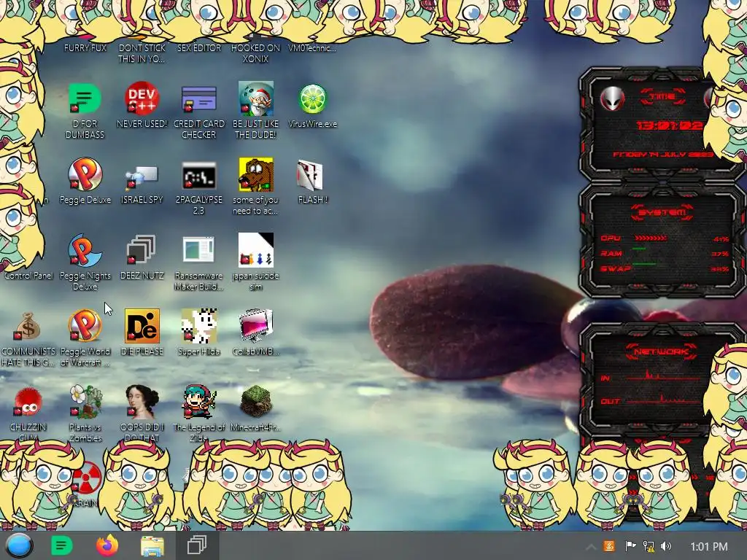Open the Super Hilda game icon
This screenshot has height=560, width=747.
click(198, 326)
